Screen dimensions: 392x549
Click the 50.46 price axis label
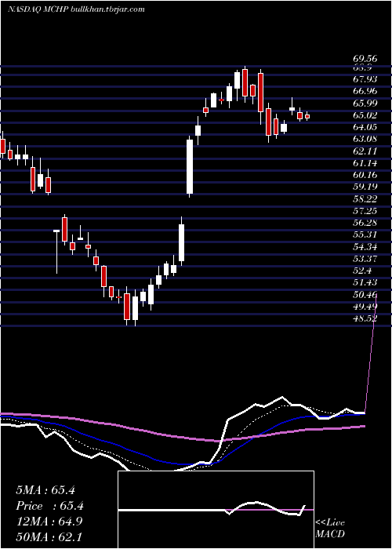pyautogui.click(x=365, y=294)
